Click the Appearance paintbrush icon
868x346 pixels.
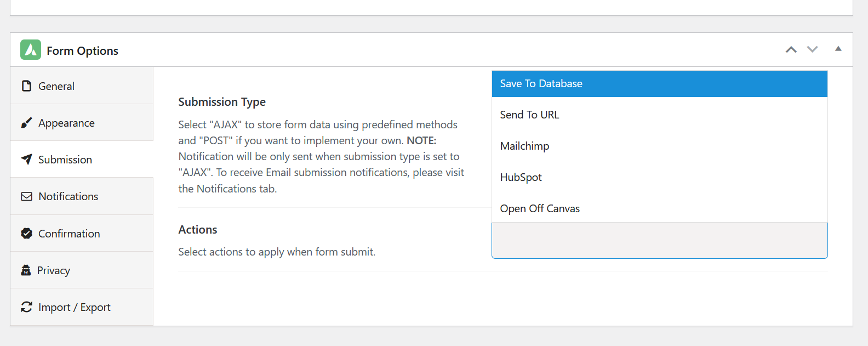coord(26,123)
